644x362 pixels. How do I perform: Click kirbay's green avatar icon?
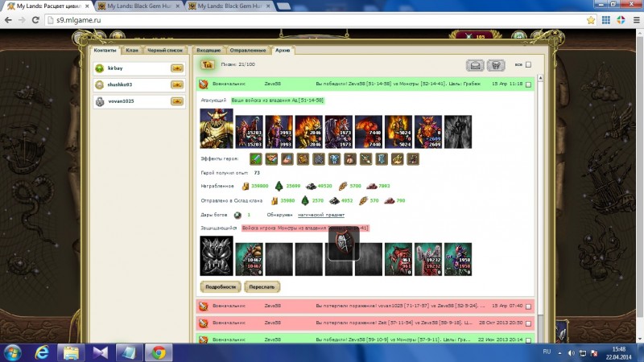pos(99,68)
